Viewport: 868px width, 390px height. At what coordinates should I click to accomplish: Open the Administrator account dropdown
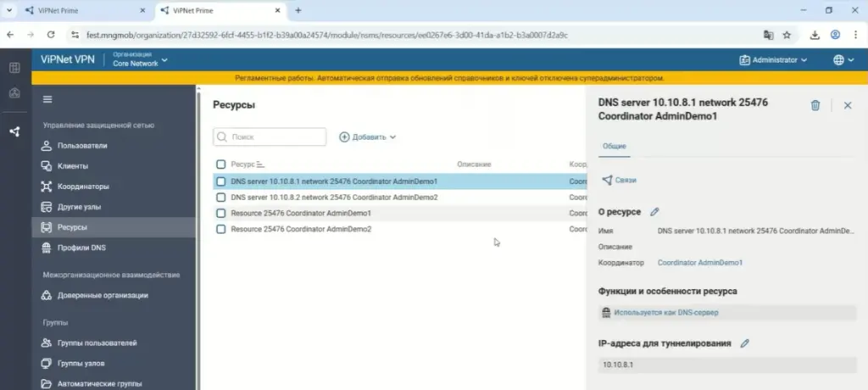tap(773, 60)
